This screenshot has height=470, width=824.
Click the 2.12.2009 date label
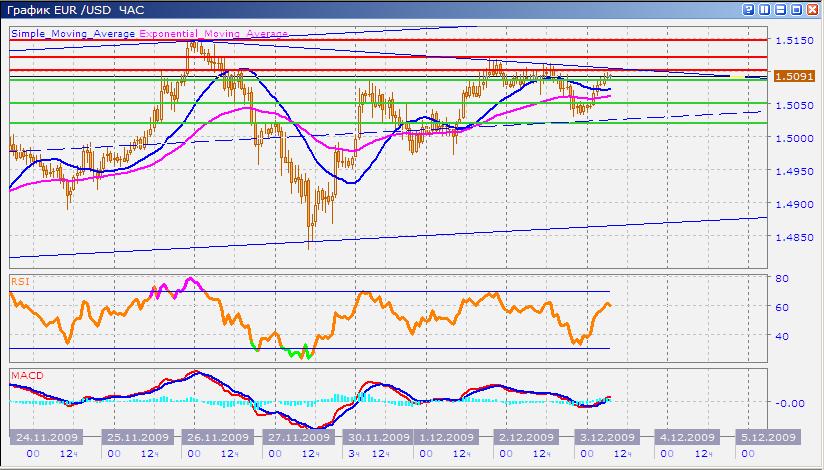526,438
